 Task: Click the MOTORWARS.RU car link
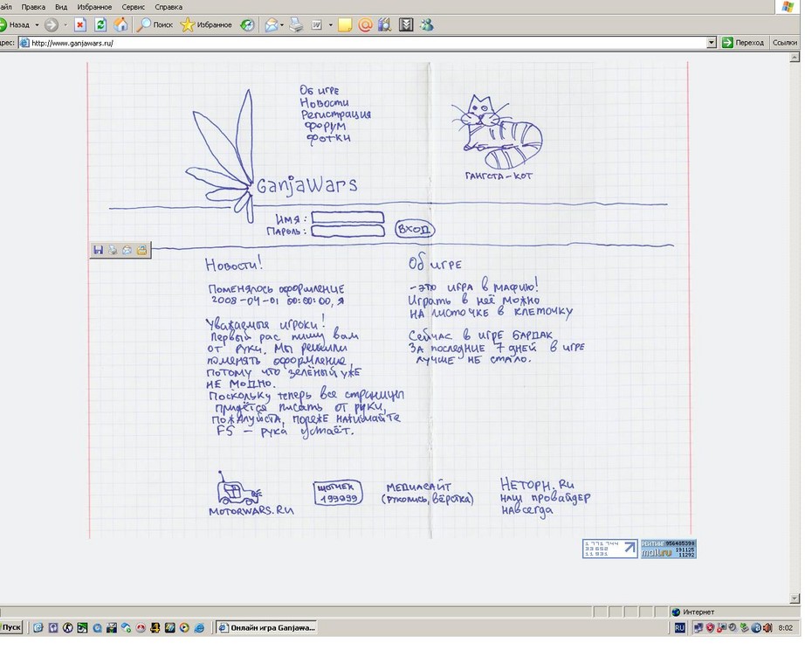point(251,494)
